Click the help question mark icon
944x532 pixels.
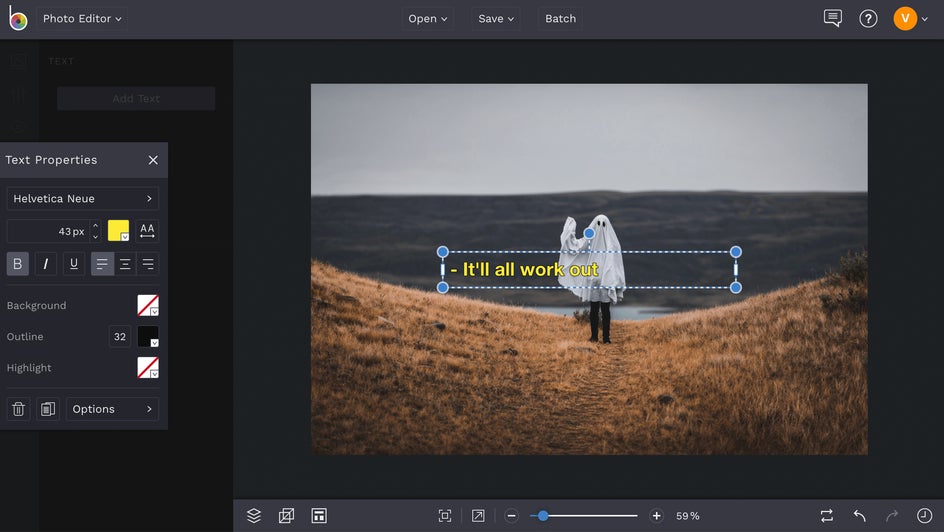pos(868,18)
